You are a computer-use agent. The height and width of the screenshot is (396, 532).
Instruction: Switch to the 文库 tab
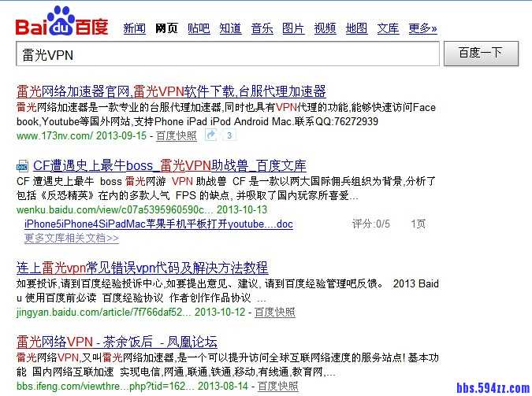click(388, 28)
